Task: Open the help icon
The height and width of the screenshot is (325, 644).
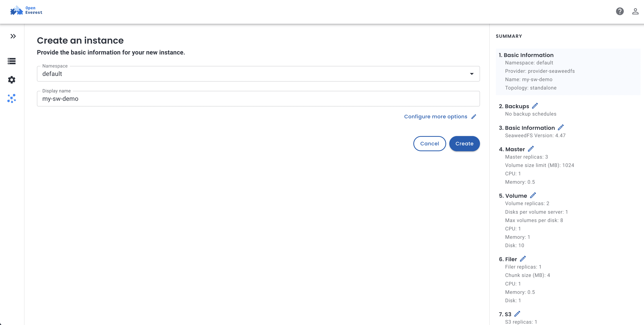Action: (620, 11)
